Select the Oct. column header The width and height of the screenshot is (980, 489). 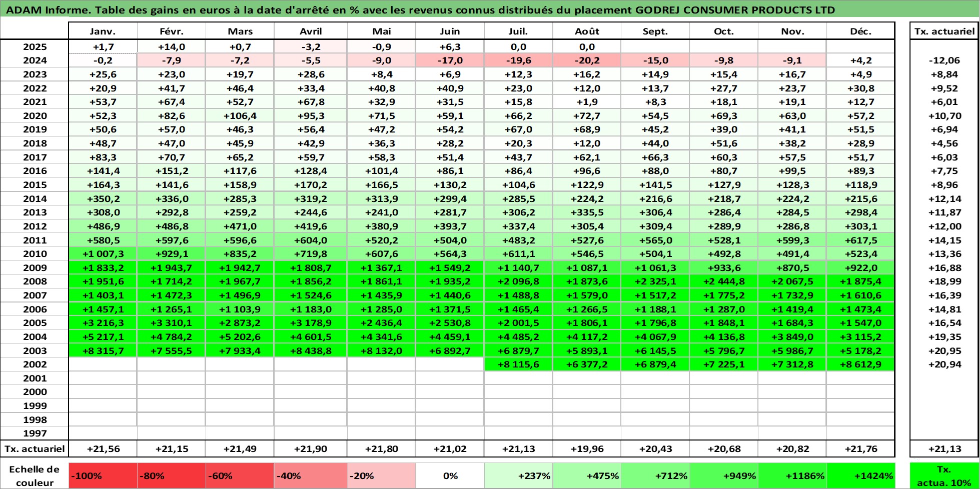point(724,31)
